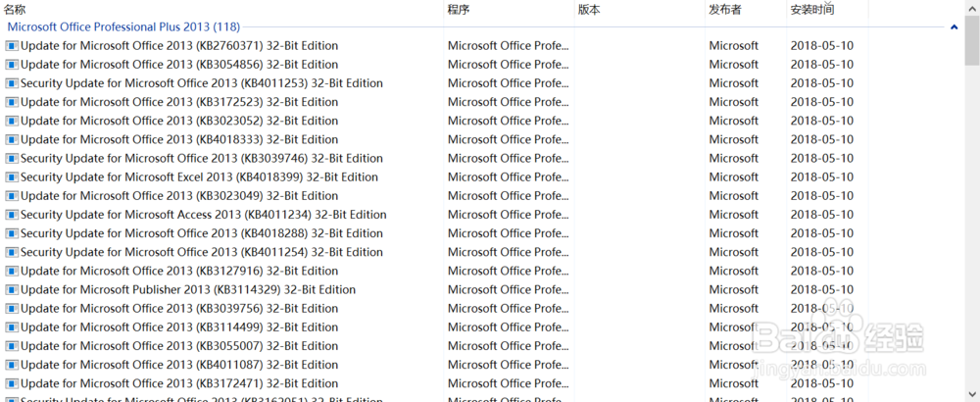Sort by the 名称 column header
The width and height of the screenshot is (980, 402).
[x=15, y=10]
